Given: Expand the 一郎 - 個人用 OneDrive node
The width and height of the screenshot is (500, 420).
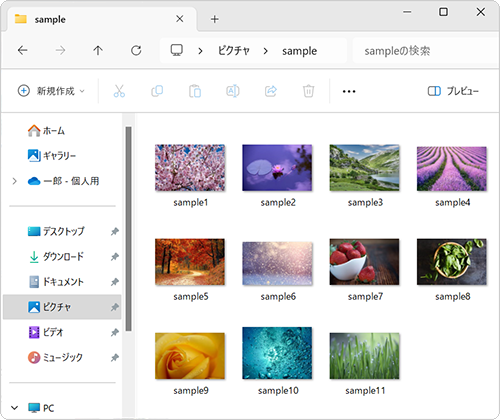Looking at the screenshot, I should point(14,181).
